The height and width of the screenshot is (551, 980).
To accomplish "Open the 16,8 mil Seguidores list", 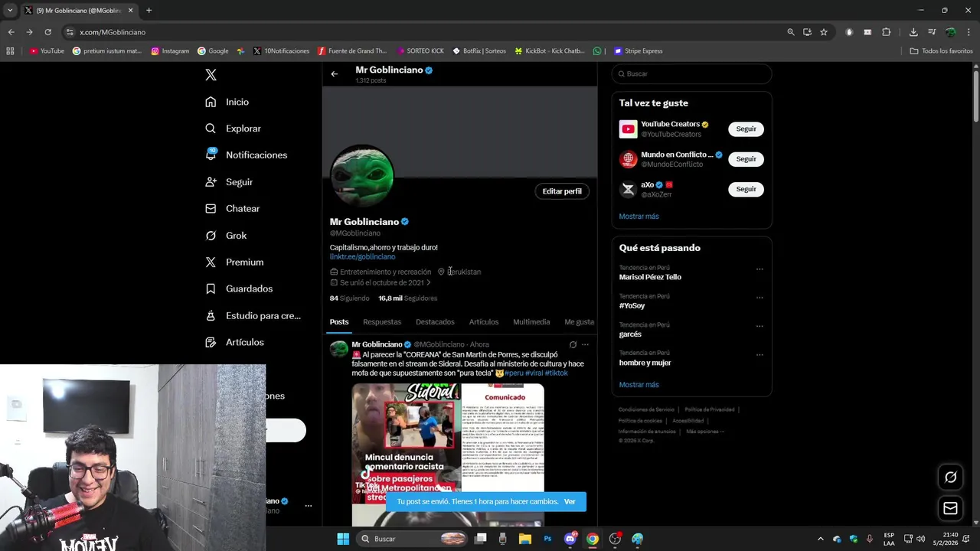I will (x=407, y=298).
